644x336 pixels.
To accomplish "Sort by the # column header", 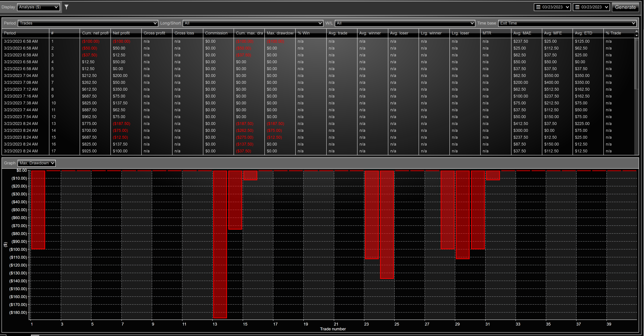I will pos(65,33).
